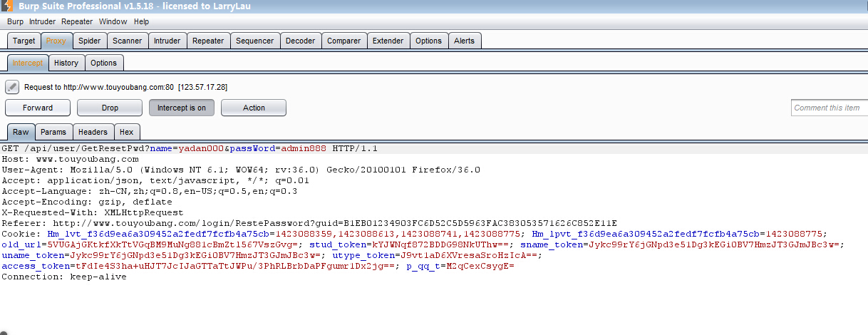This screenshot has height=335, width=868.
Task: Switch to the Hex view tab
Action: click(x=126, y=132)
